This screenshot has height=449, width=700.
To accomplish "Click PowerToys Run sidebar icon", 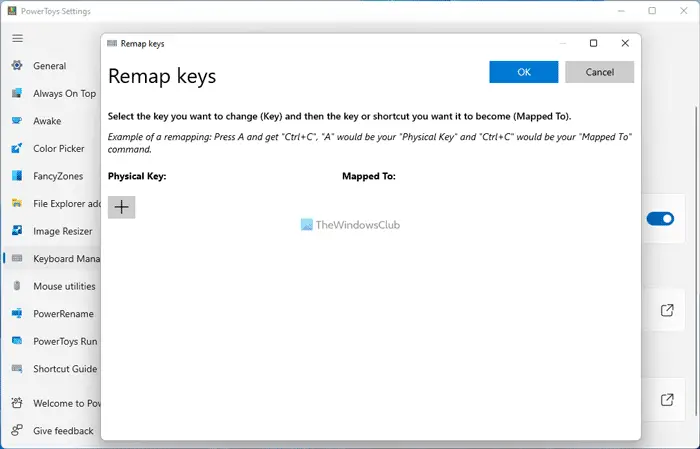I will [17, 341].
